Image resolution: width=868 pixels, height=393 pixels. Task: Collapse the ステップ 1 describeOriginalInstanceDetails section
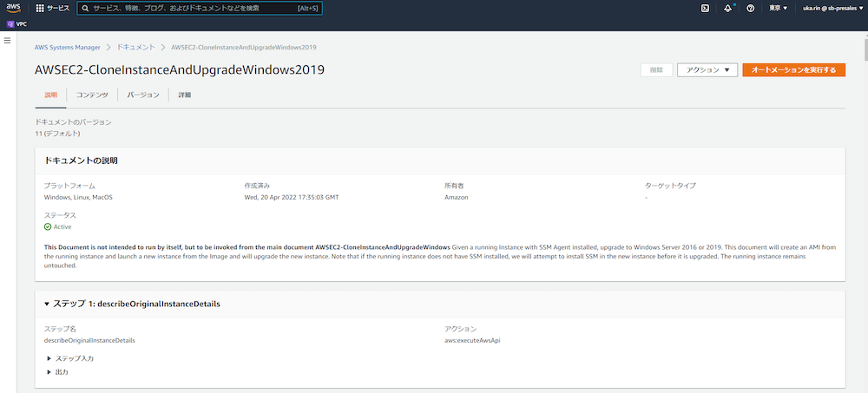[47, 305]
